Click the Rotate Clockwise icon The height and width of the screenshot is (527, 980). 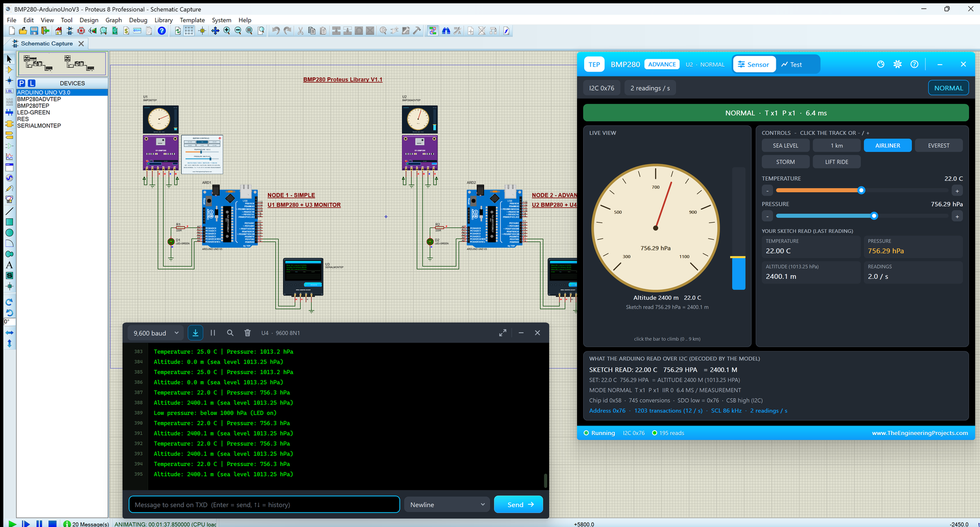pos(9,302)
